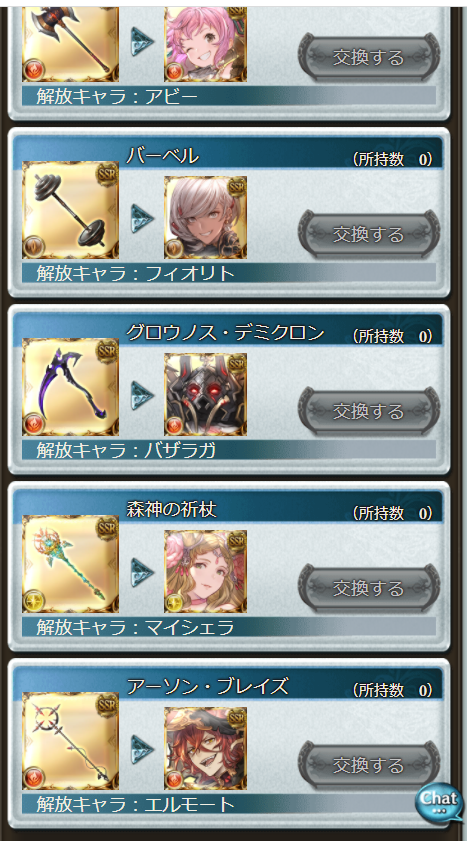The height and width of the screenshot is (841, 467).
Task: Click 交換する for アーソン・ブレイズ
Action: point(369,765)
